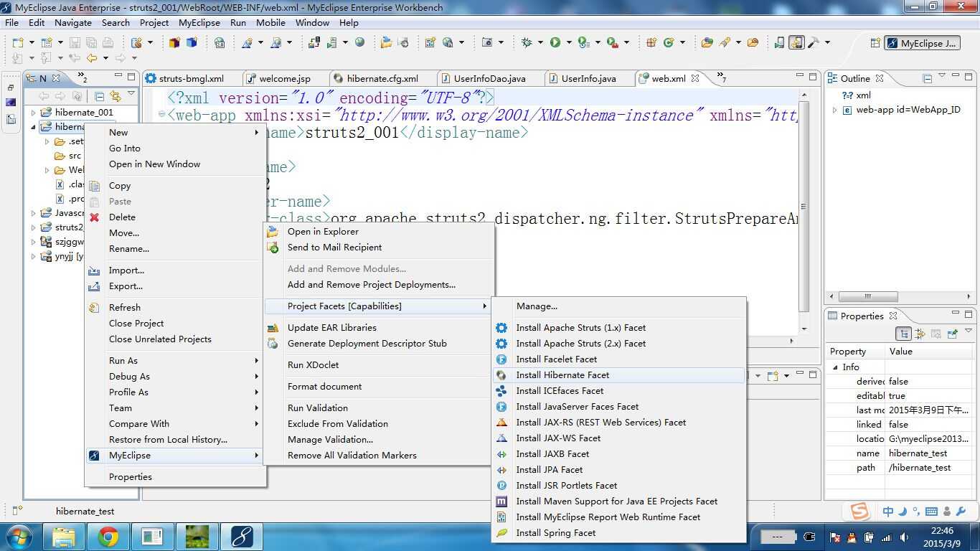Screen dimensions: 980x551
Task: Click the MyEclipse J... perspective button
Action: pos(922,43)
